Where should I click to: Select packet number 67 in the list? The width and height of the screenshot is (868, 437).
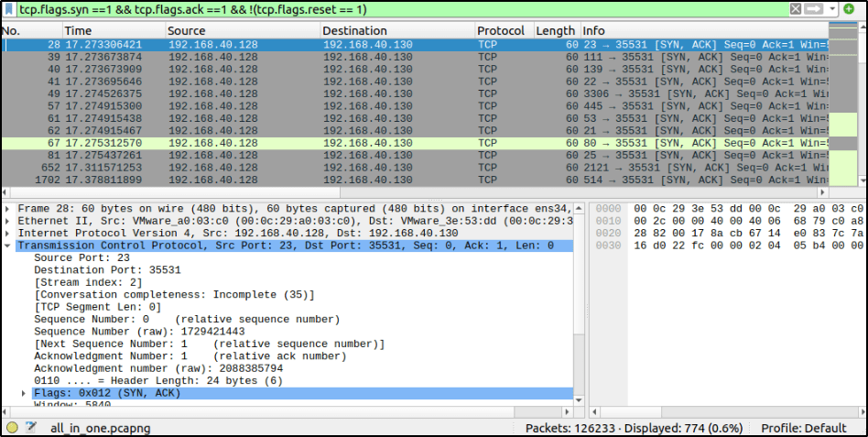pos(275,143)
